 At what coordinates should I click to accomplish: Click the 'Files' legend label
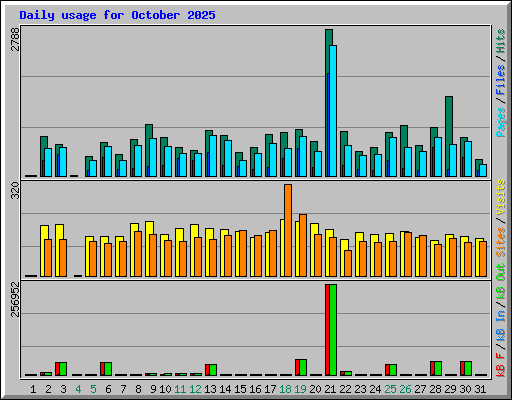(501, 80)
